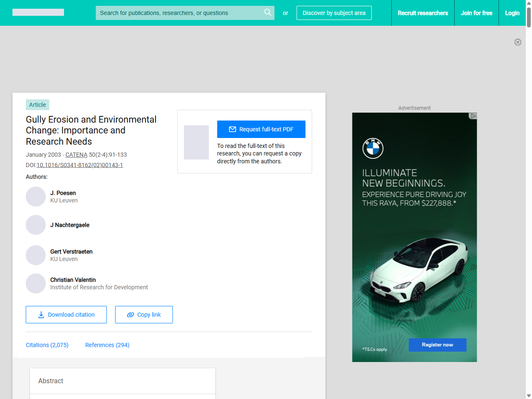Click the AdChoices icon on BMW ad
Viewport: 532px width, 399px height.
click(473, 116)
